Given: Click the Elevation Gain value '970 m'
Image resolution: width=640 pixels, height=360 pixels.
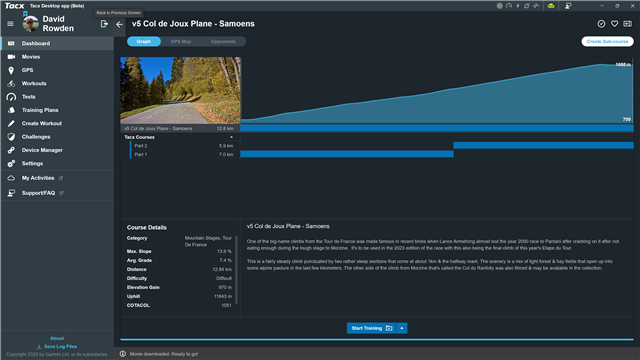Looking at the screenshot, I should (x=225, y=287).
